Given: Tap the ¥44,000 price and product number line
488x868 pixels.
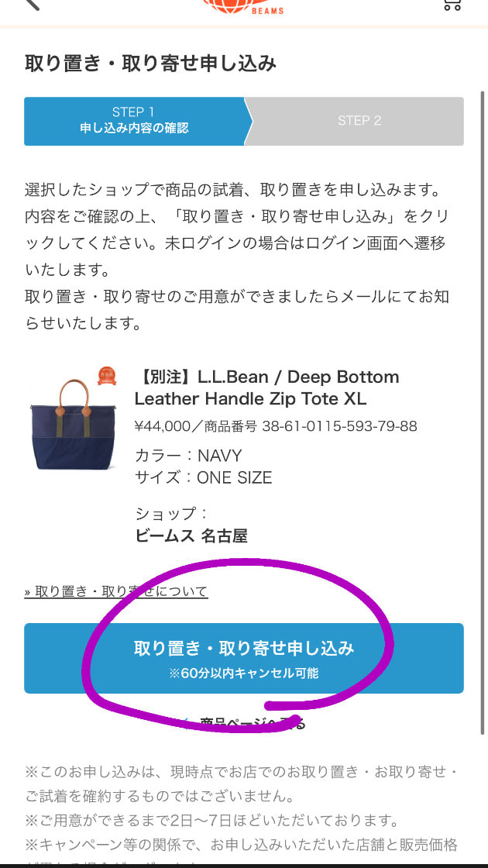Looking at the screenshot, I should pyautogui.click(x=276, y=426).
